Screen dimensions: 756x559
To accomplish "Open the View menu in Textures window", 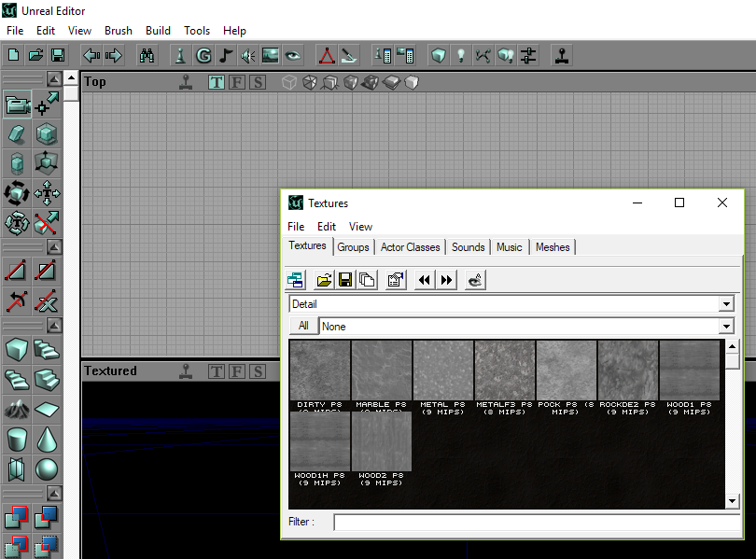I will tap(360, 227).
